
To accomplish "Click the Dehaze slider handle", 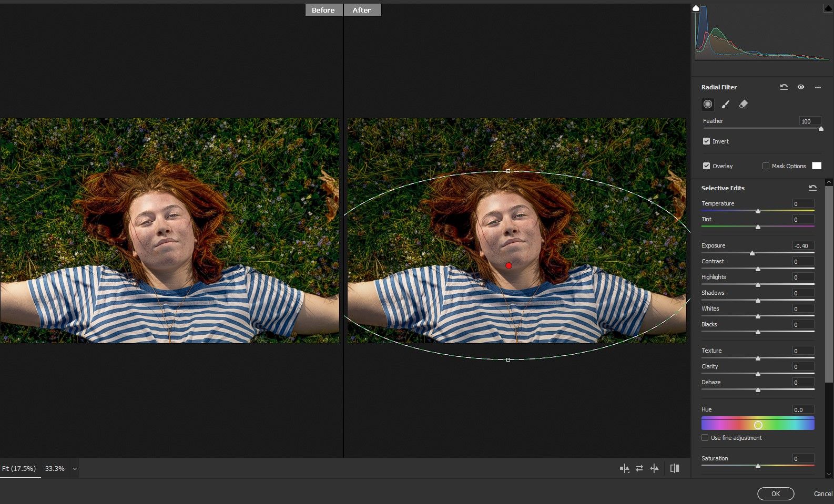I will (x=758, y=390).
